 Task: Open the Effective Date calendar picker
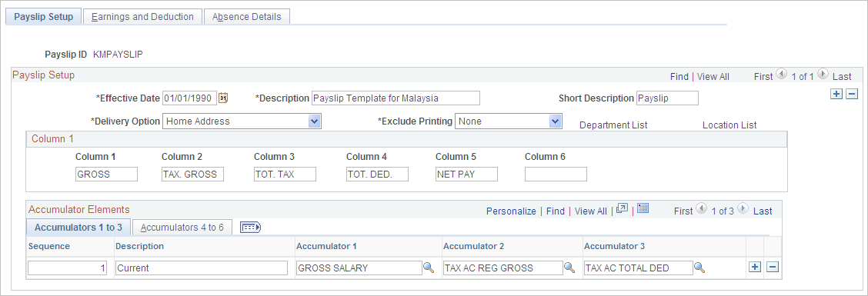(223, 98)
